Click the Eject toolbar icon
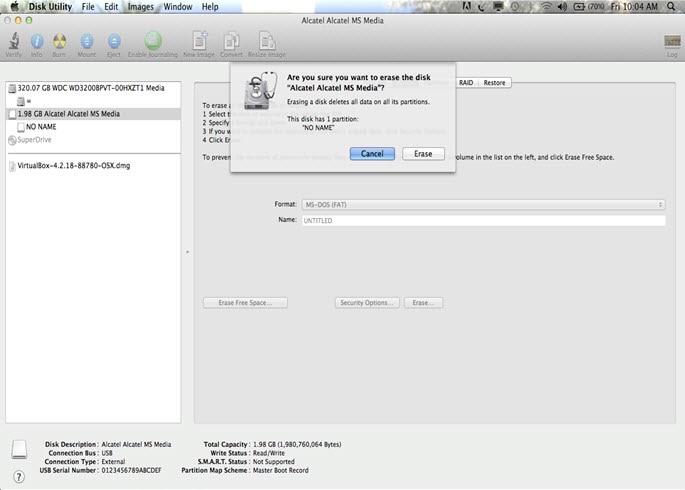This screenshot has height=490, width=685. pyautogui.click(x=114, y=41)
